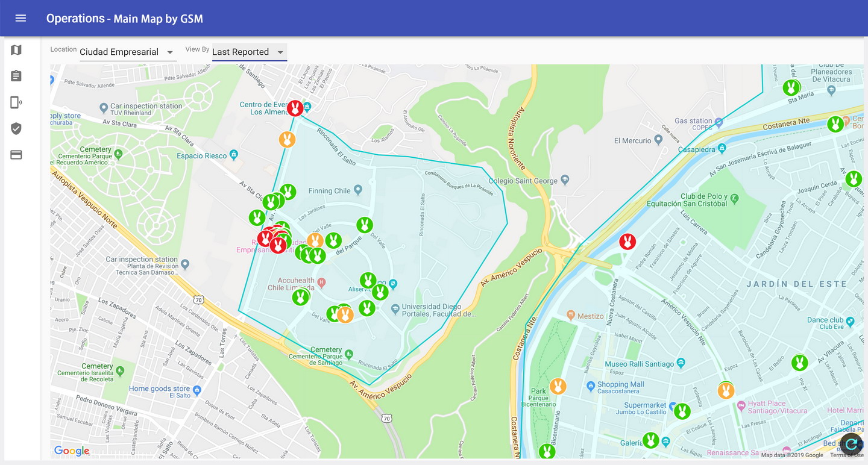Open the clipboard tasks sidebar icon
Screen dimensions: 868x465
pyautogui.click(x=16, y=76)
